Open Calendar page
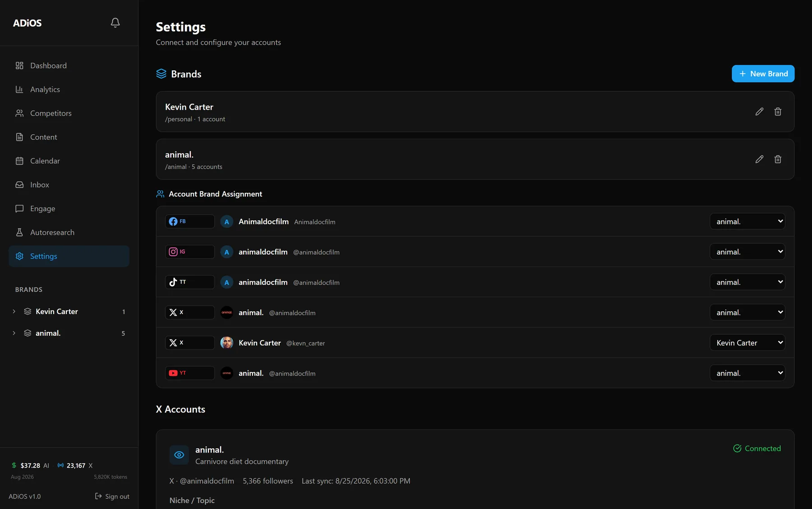The width and height of the screenshot is (812, 509). coord(69,161)
